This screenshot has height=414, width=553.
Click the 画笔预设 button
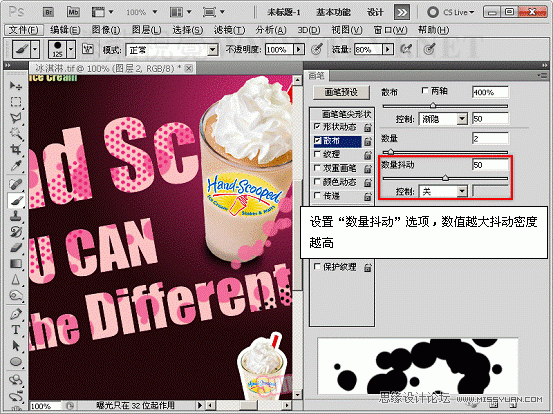[x=341, y=92]
